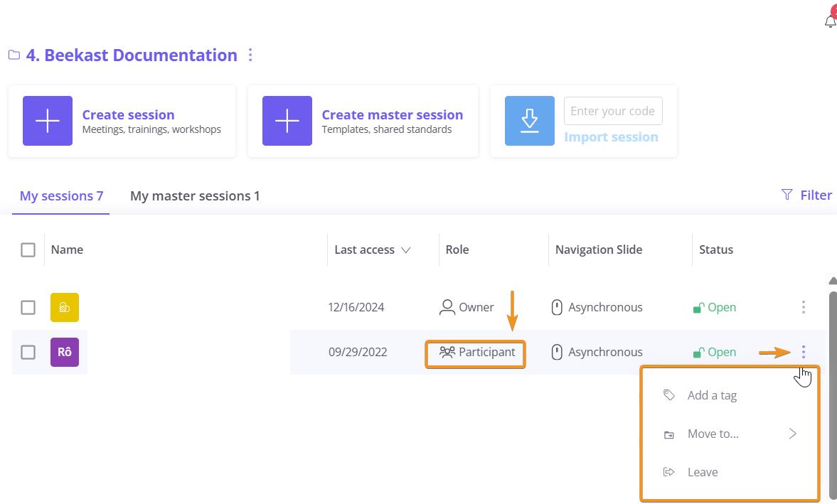
Task: Check the box for the Rô session
Action: point(28,352)
